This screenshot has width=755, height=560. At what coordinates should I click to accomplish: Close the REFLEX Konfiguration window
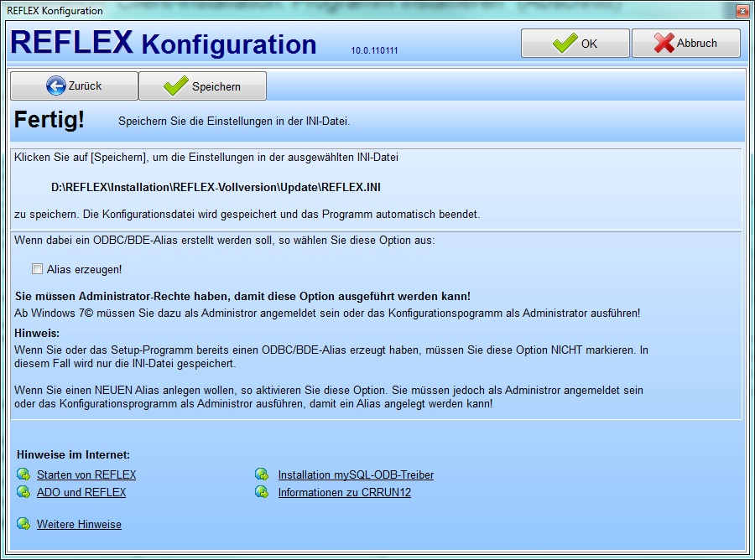point(742,11)
